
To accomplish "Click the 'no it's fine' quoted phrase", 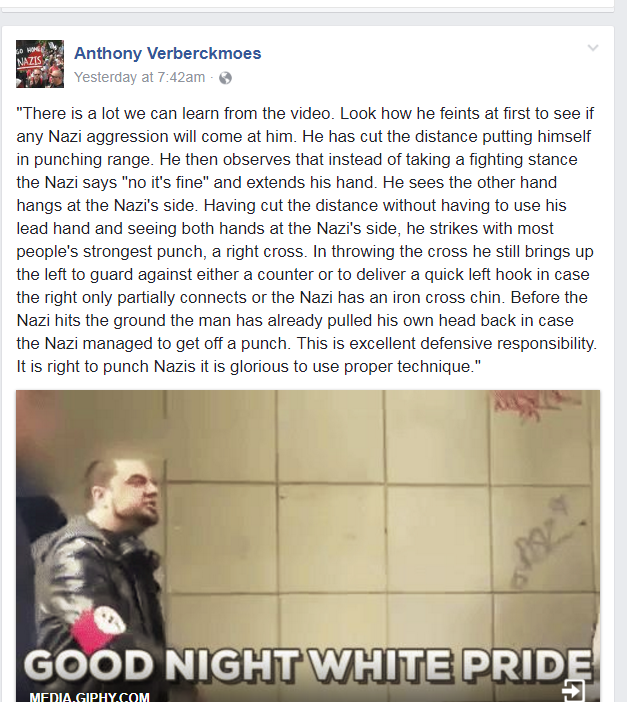I will click(x=165, y=182).
